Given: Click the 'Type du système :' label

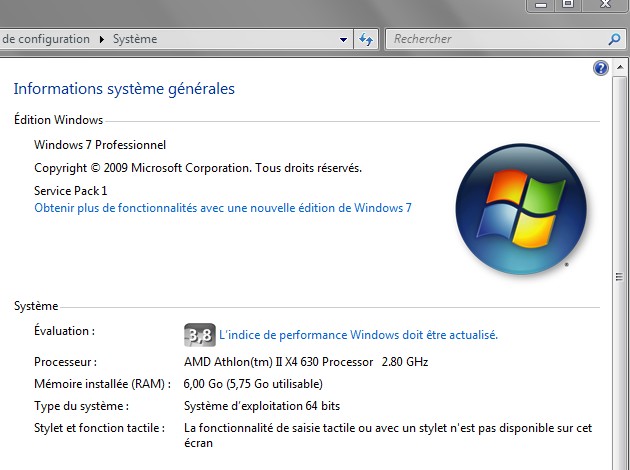Looking at the screenshot, I should tap(82, 406).
